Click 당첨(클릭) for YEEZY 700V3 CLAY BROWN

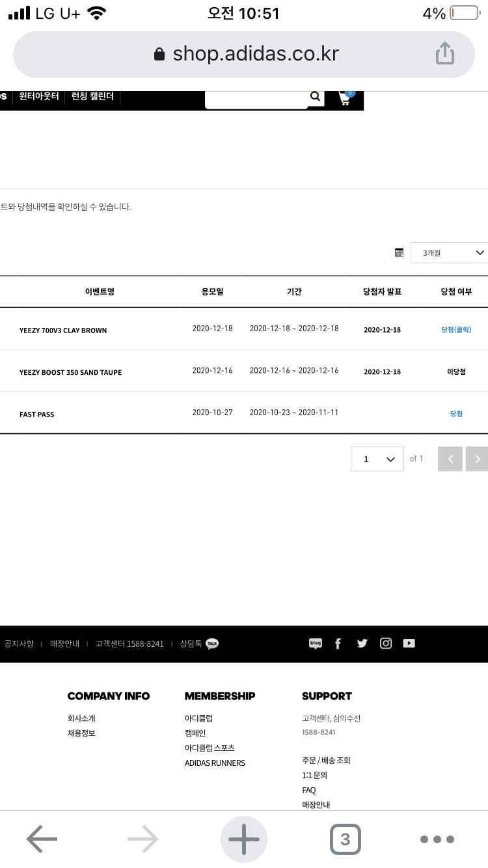pyautogui.click(x=456, y=330)
